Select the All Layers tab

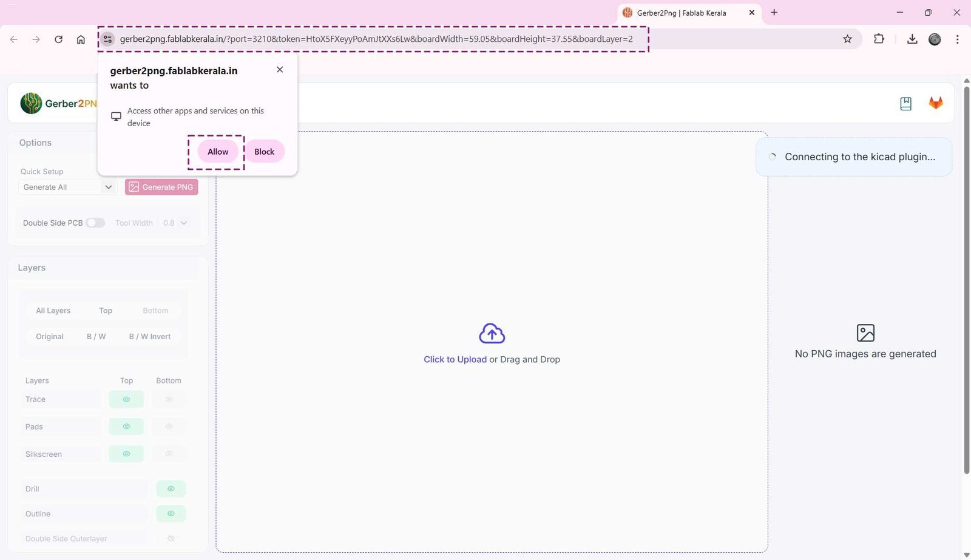pyautogui.click(x=53, y=311)
